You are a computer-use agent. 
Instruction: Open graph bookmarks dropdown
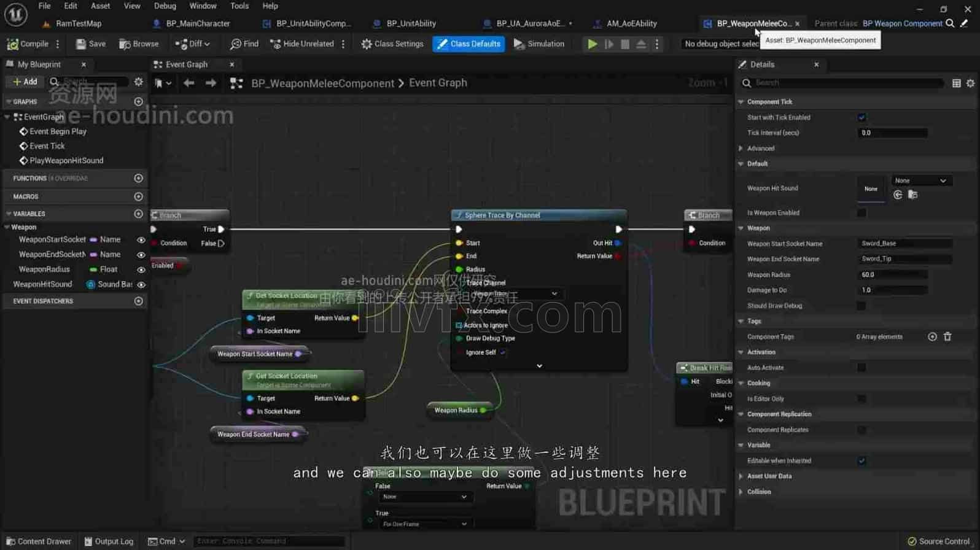163,83
